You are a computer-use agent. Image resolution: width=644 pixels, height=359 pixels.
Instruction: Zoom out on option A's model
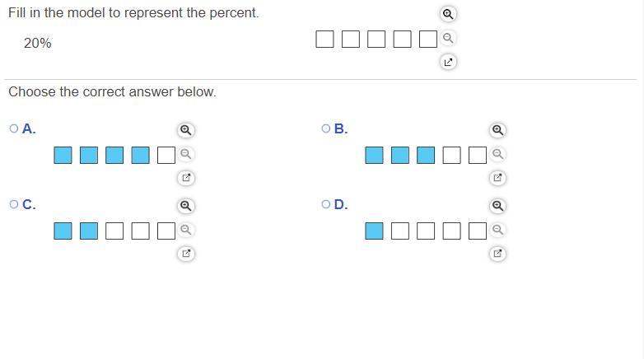coord(186,154)
